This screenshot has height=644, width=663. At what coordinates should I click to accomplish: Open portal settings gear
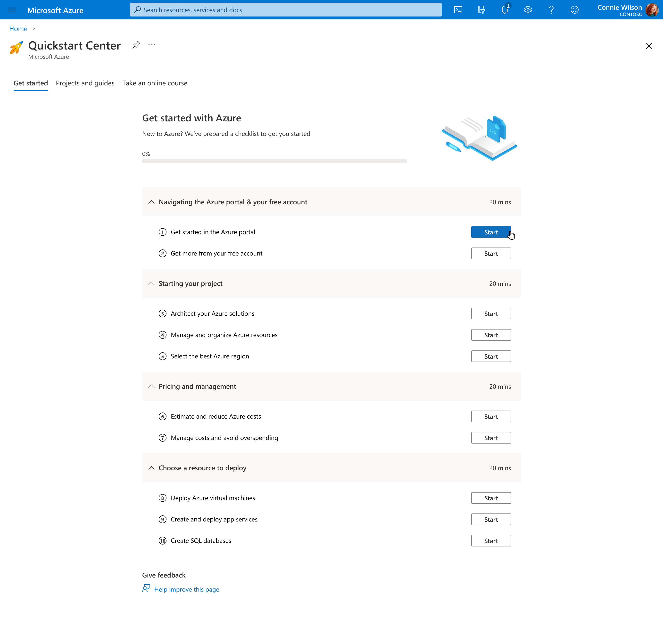(x=528, y=10)
